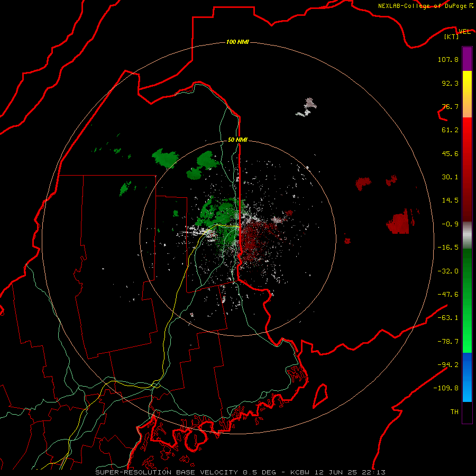Click the 50 NMI range ring label
Viewport: 476px width, 476px height.
237,140
